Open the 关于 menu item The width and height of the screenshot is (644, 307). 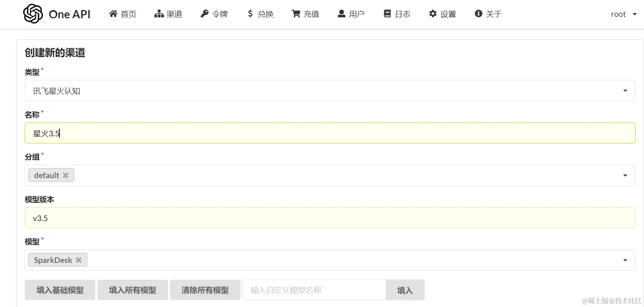488,14
